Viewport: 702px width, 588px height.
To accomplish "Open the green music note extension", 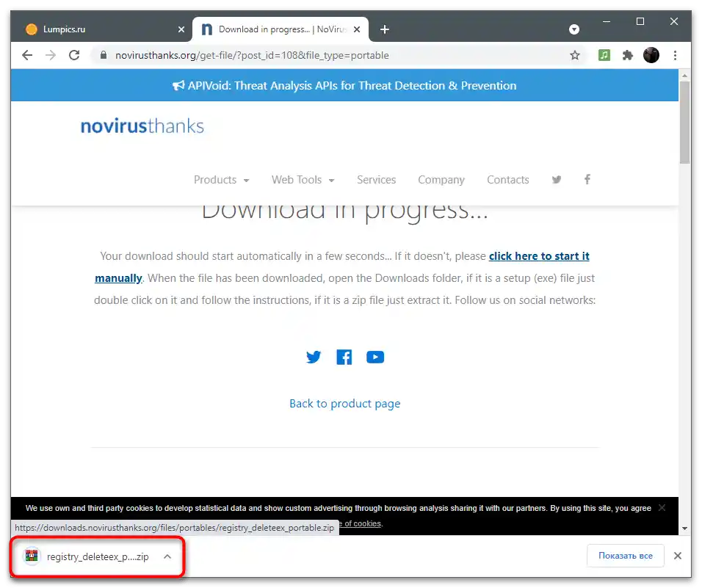I will (604, 55).
